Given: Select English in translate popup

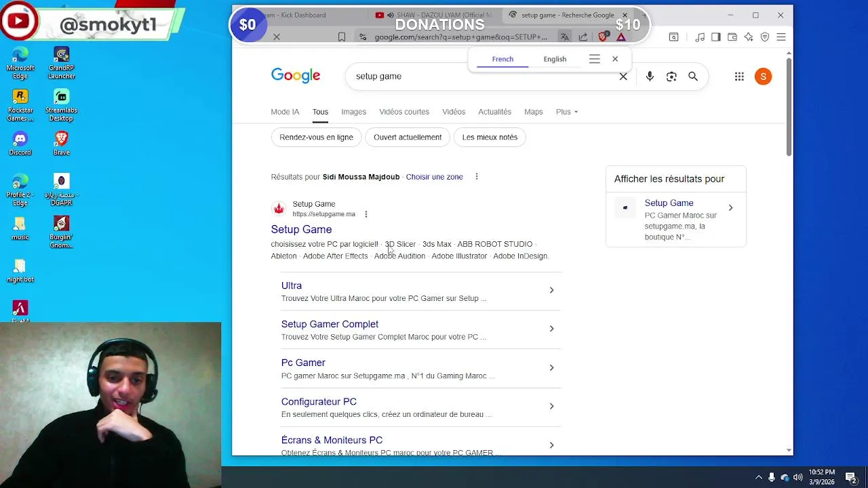Looking at the screenshot, I should point(555,59).
